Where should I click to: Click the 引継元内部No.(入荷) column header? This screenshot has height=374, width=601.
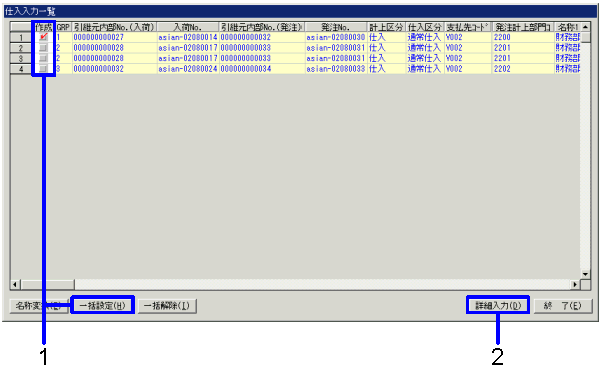[114, 27]
